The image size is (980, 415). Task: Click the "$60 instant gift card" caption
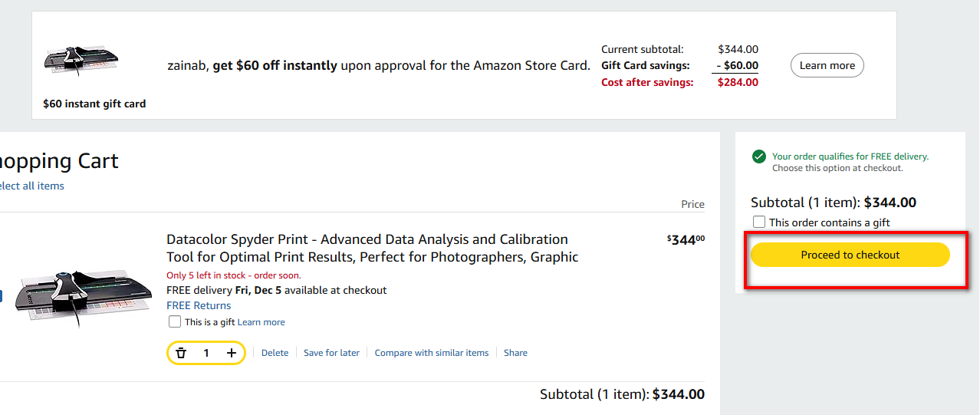[x=94, y=104]
